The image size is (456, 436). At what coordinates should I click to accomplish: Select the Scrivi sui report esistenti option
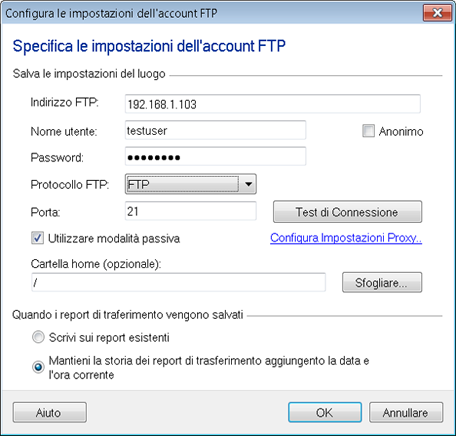click(x=38, y=337)
